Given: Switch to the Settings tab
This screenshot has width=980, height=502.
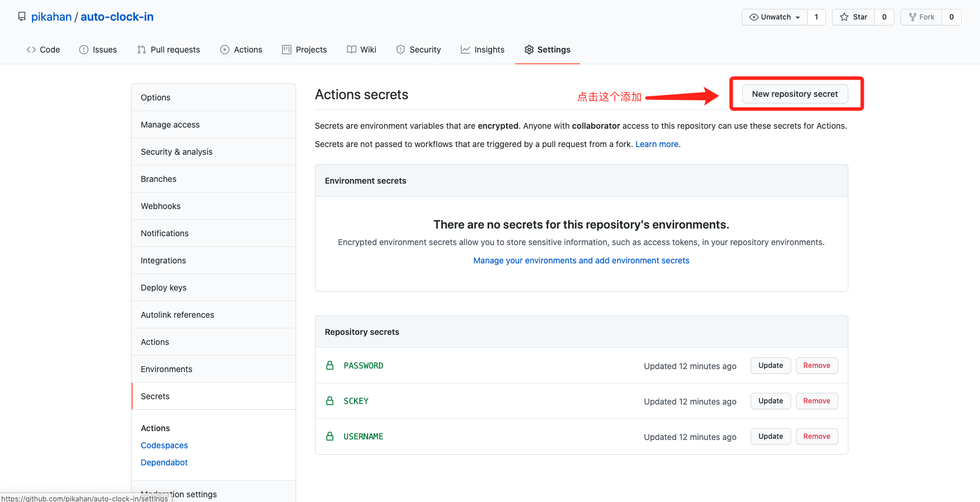Looking at the screenshot, I should pos(548,50).
